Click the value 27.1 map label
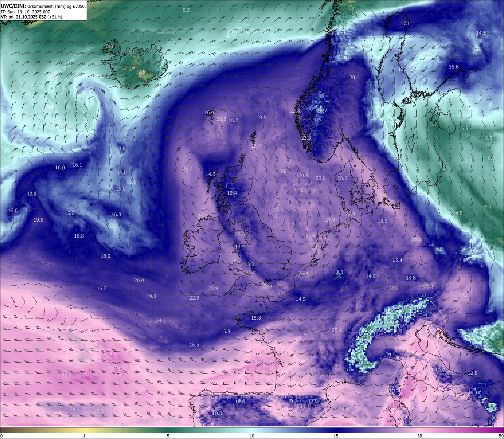The width and height of the screenshot is (504, 439). click(x=278, y=211)
